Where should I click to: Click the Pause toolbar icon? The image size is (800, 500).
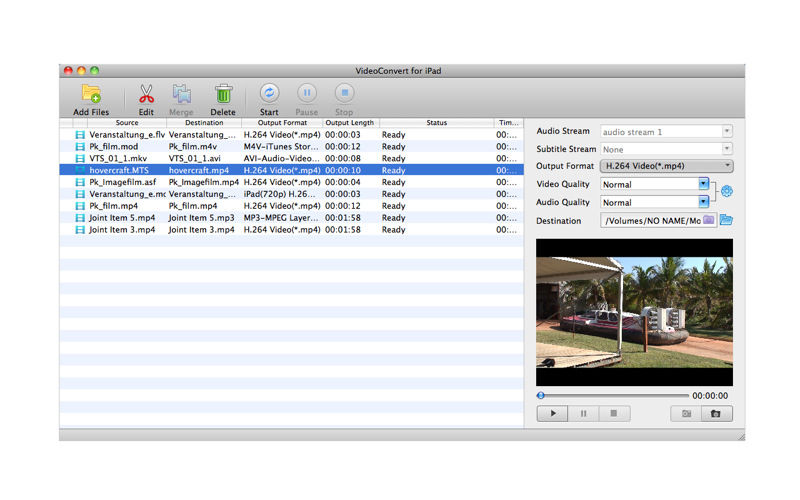307,93
